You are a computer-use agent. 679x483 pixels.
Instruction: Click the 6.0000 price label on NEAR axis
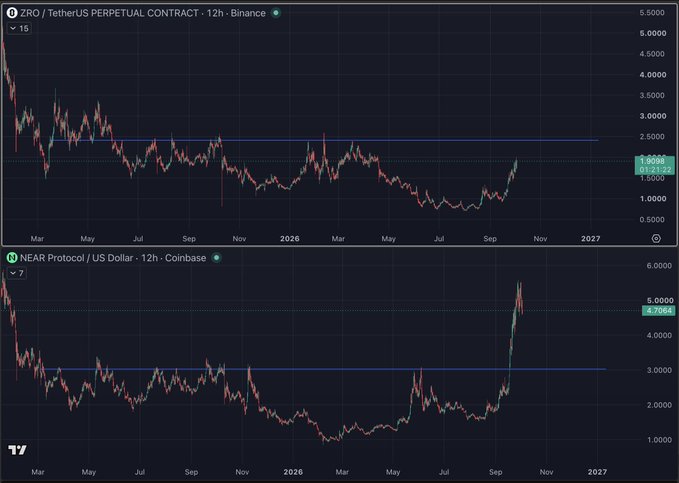click(x=659, y=266)
